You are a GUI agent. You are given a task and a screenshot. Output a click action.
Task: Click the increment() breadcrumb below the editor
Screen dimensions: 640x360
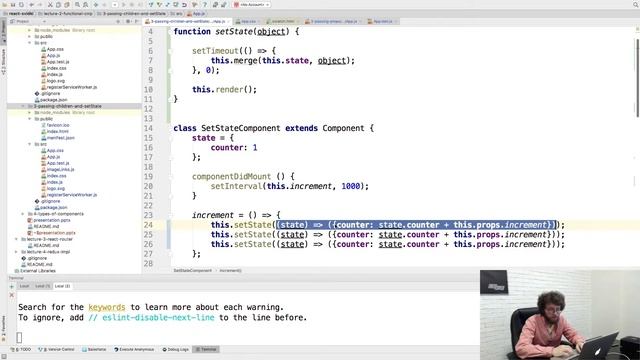pyautogui.click(x=230, y=271)
